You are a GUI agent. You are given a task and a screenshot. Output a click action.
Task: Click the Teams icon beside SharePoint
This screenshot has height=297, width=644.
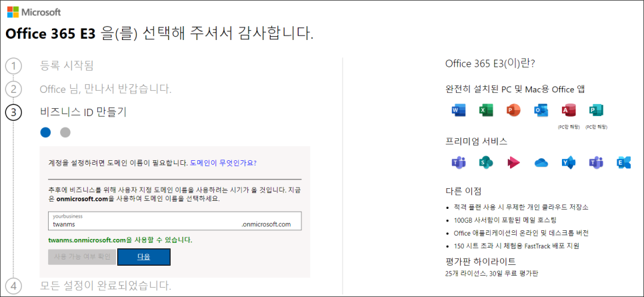[x=459, y=163]
